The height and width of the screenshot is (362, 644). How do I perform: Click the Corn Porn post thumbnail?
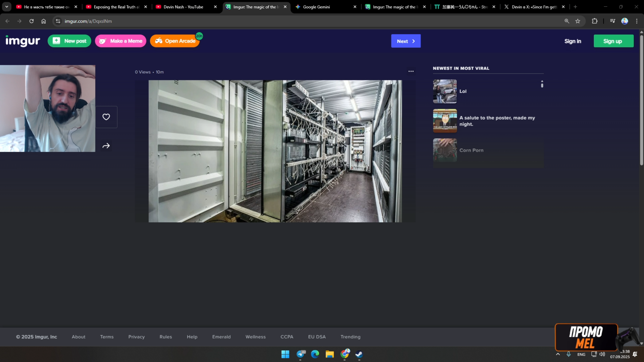tap(445, 150)
